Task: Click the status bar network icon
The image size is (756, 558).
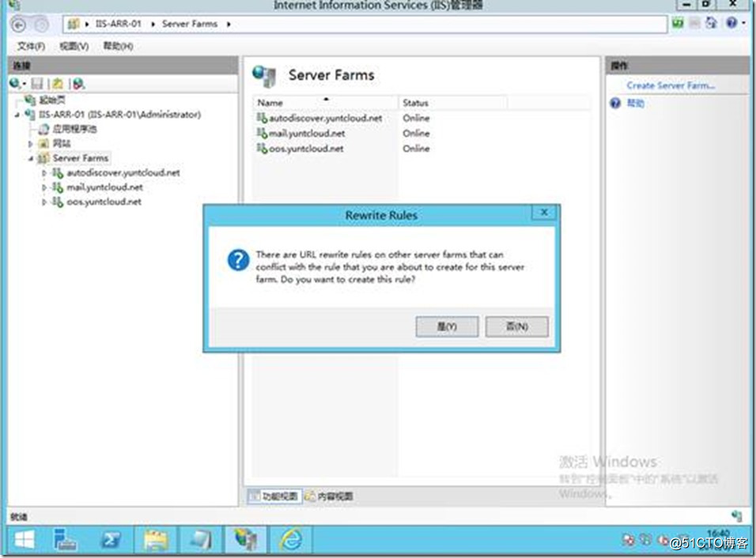Action: pyautogui.click(x=737, y=516)
